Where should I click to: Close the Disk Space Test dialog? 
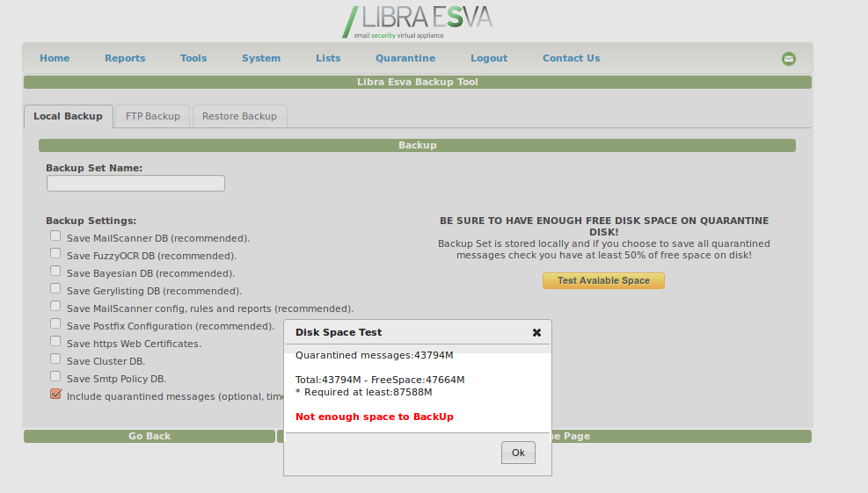pos(536,332)
